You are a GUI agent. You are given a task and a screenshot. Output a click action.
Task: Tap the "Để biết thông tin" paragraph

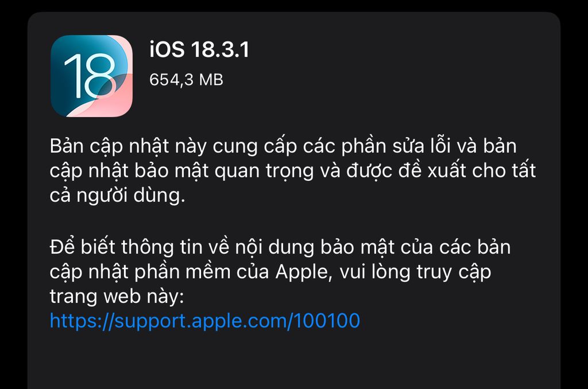(x=280, y=271)
